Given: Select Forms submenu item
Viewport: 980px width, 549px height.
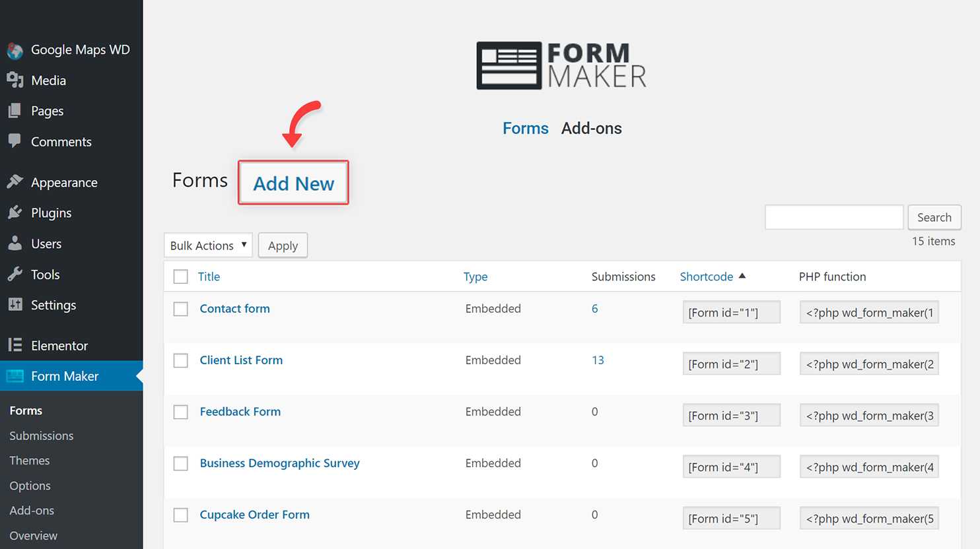Looking at the screenshot, I should pyautogui.click(x=26, y=410).
